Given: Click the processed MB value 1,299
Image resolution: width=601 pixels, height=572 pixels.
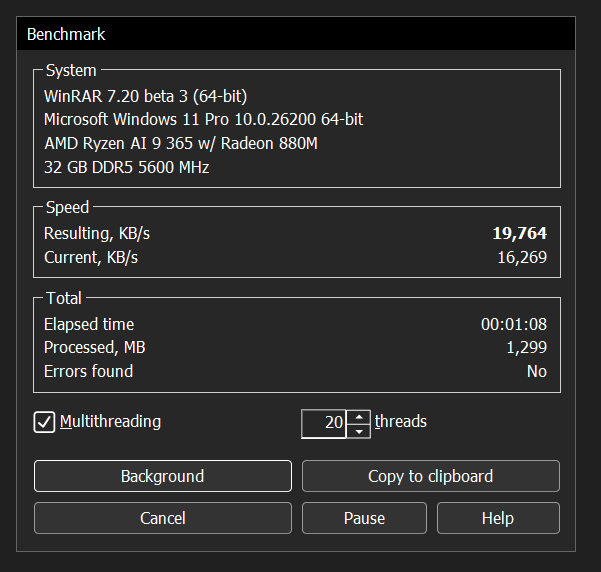Looking at the screenshot, I should [x=527, y=347].
